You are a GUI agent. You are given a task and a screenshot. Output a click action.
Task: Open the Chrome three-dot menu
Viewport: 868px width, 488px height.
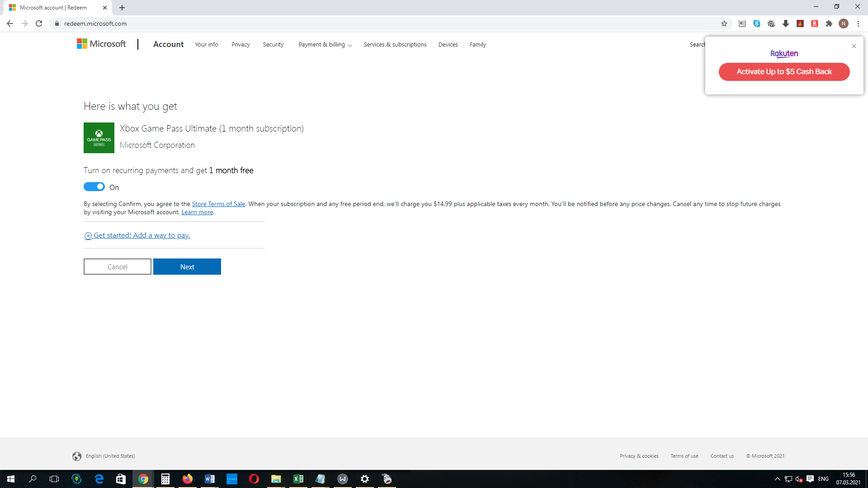pos(858,23)
